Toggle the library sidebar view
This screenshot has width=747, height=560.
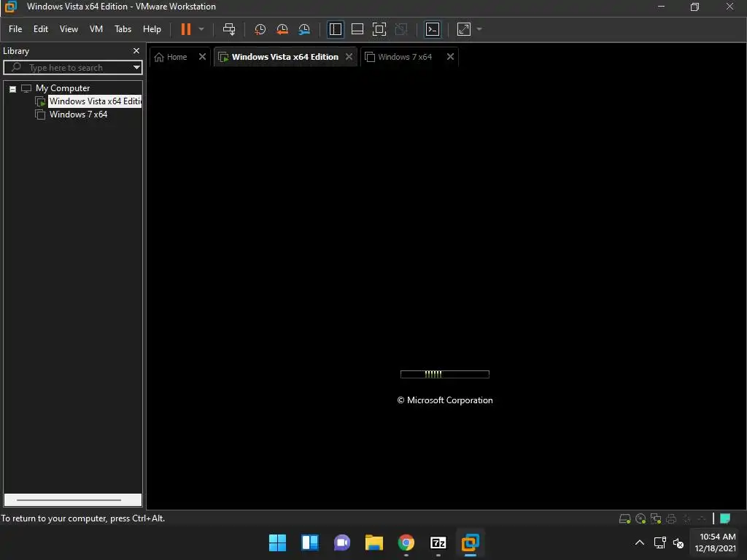[336, 29]
